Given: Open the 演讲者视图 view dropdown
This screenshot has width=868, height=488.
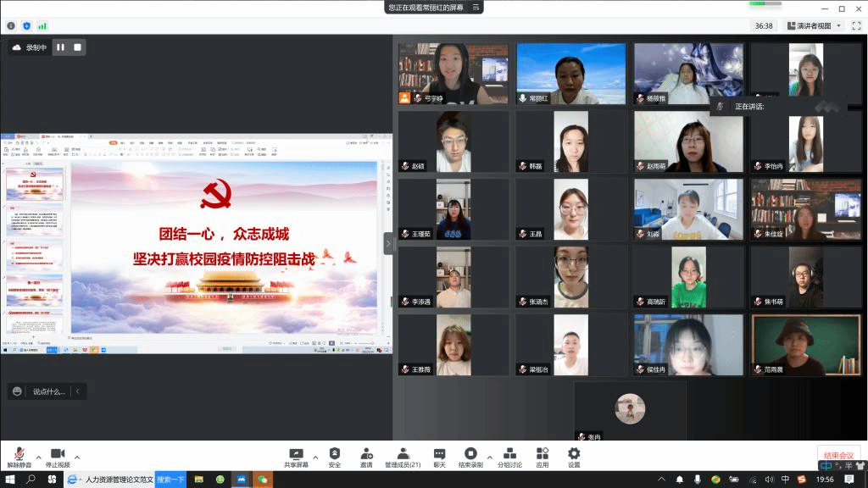Looking at the screenshot, I should pos(814,26).
